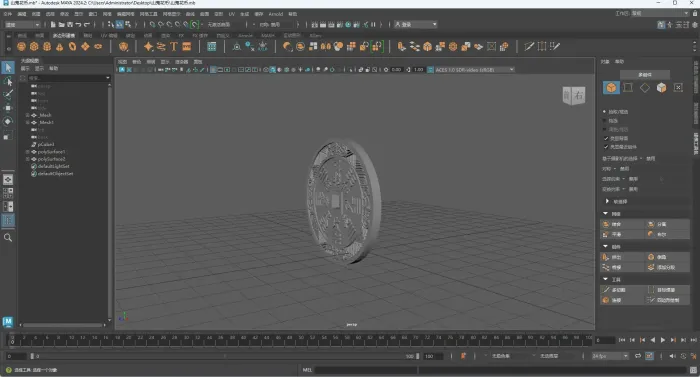Screen dimensions: 700x377
Task: Create a polygon cone from the shelf
Action: tap(59, 46)
